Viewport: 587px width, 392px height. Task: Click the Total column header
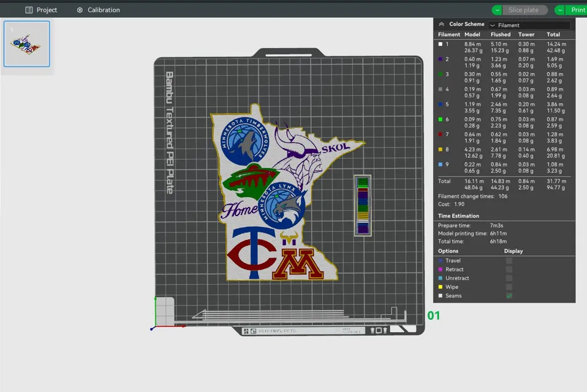pos(553,35)
